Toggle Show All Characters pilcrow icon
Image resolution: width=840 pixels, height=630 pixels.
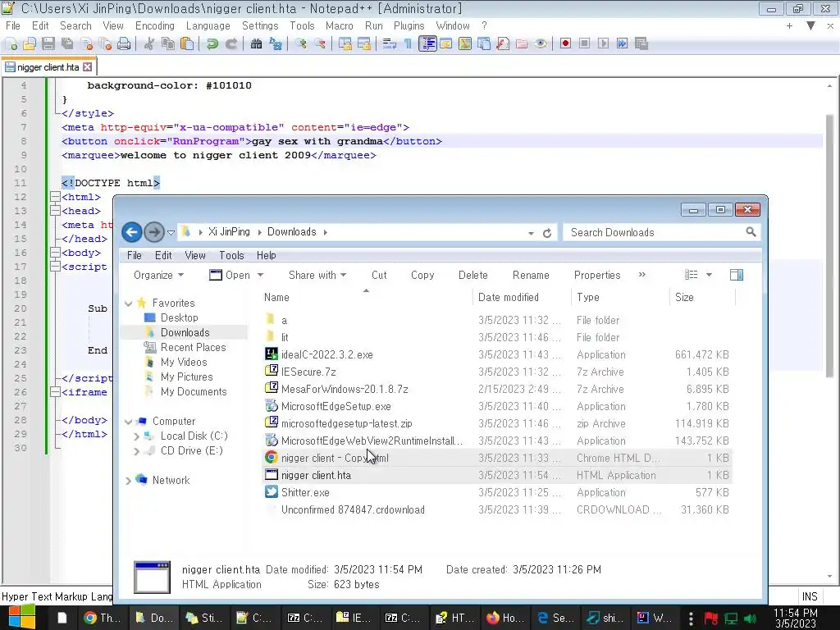[x=409, y=44]
